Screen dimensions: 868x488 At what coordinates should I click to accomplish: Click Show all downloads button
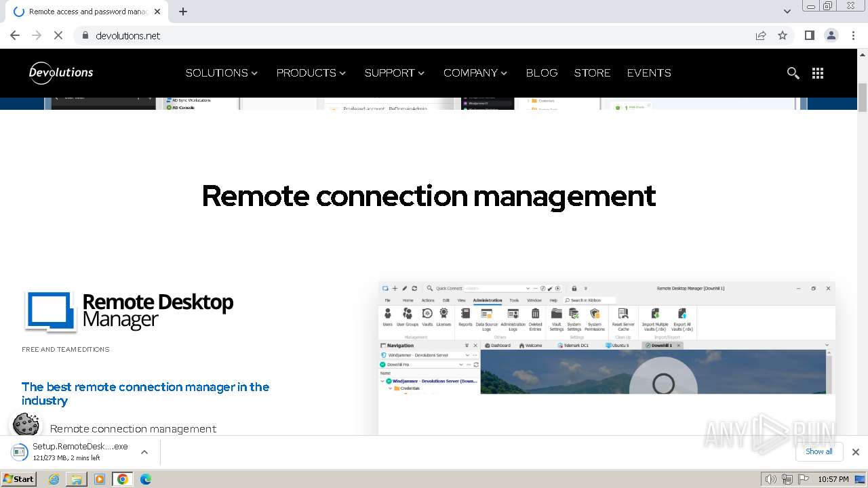click(818, 451)
